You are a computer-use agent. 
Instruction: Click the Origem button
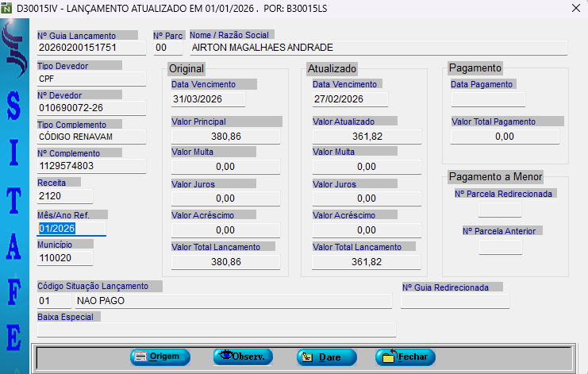click(160, 357)
